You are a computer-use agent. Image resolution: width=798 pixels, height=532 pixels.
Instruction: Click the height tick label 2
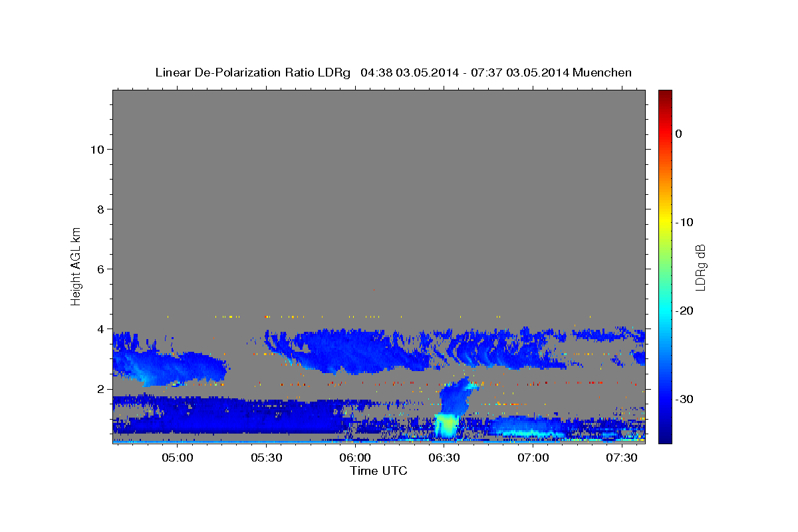100,388
